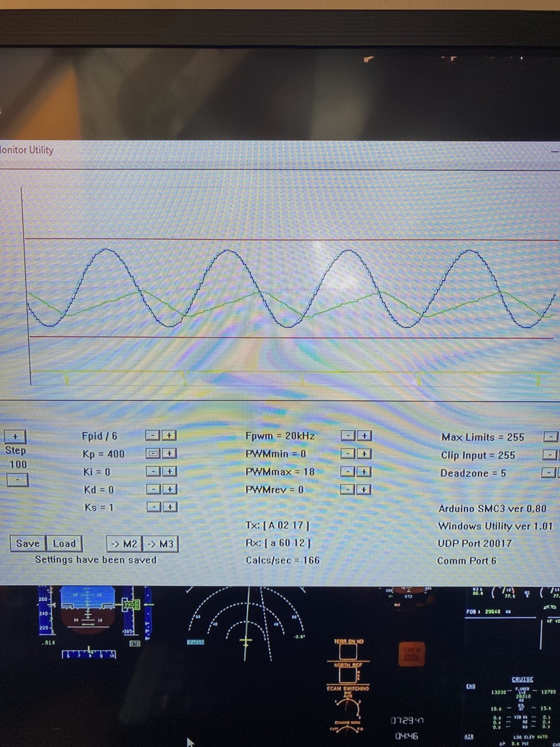560x747 pixels.
Task: Click Settings have been saved message
Action: 96,560
